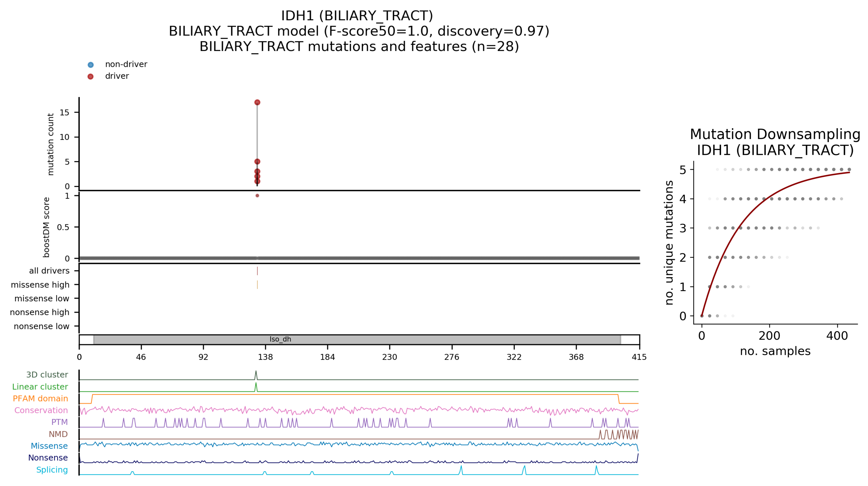This screenshot has height=486, width=868.
Task: Click the missense high track marker
Action: point(257,285)
